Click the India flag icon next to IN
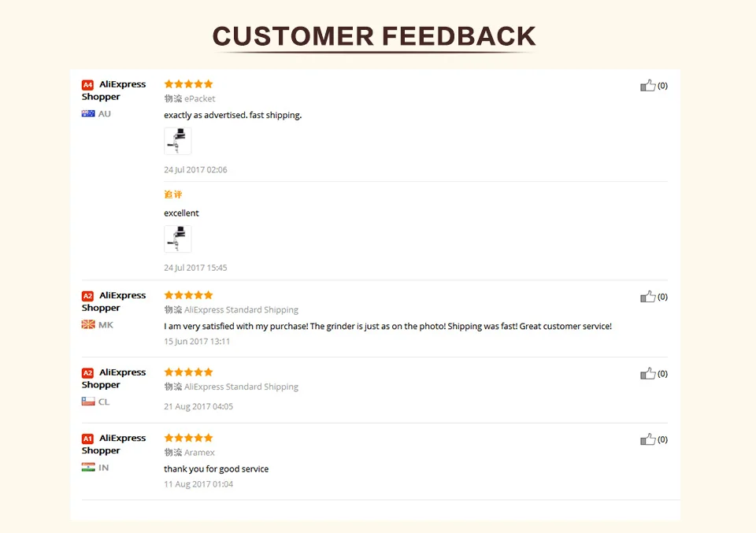This screenshot has width=756, height=533. coord(88,468)
